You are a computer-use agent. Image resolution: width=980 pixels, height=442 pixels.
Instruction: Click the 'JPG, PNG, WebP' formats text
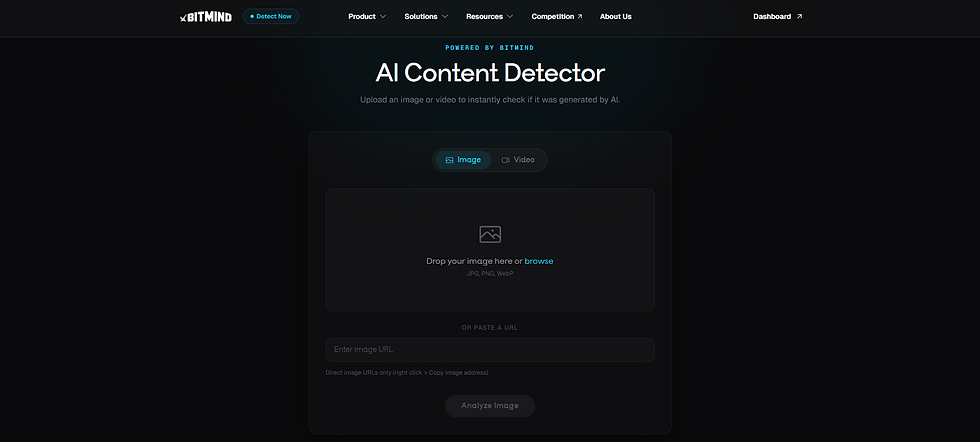point(490,274)
